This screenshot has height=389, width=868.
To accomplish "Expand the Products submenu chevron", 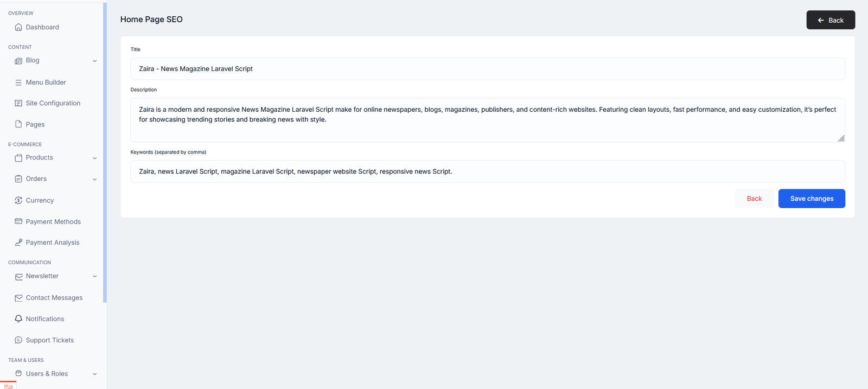I will pyautogui.click(x=95, y=158).
